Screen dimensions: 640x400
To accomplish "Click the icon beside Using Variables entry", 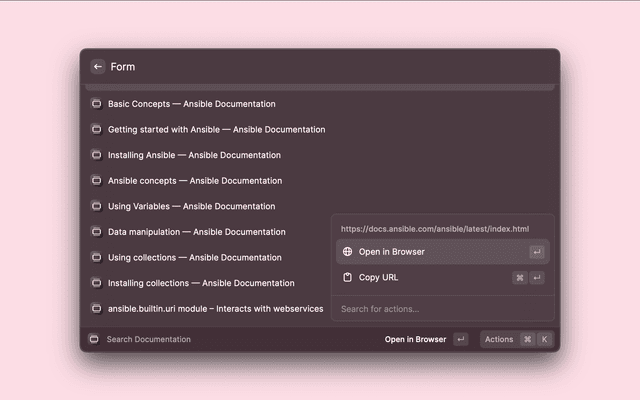I will click(97, 206).
